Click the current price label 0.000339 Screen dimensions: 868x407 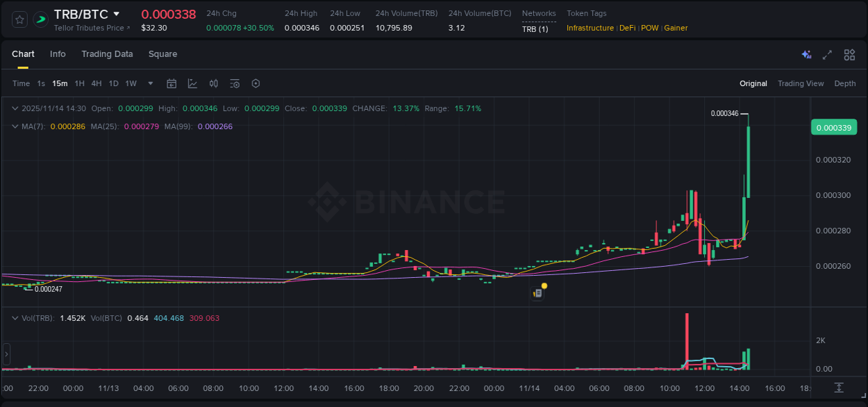tap(833, 127)
